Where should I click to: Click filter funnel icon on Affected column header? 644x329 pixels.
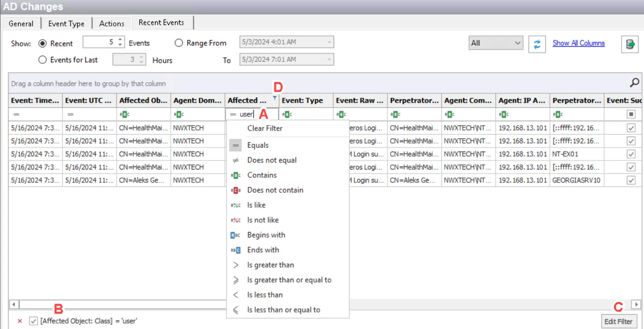point(274,98)
